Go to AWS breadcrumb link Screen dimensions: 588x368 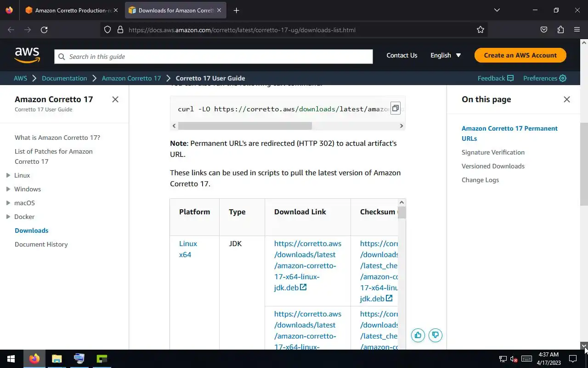pos(20,78)
